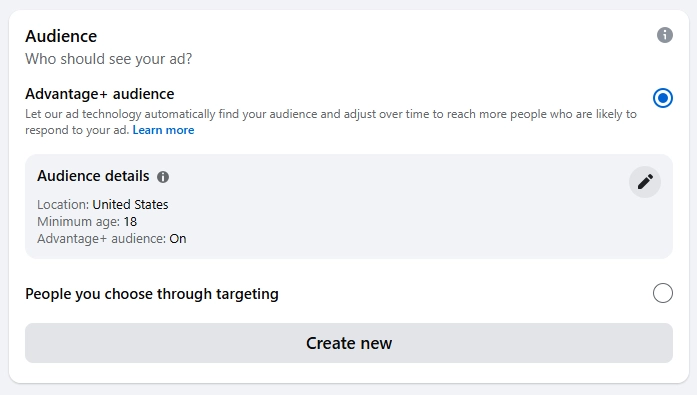
Task: Click People you choose through targeting label
Action: (152, 294)
